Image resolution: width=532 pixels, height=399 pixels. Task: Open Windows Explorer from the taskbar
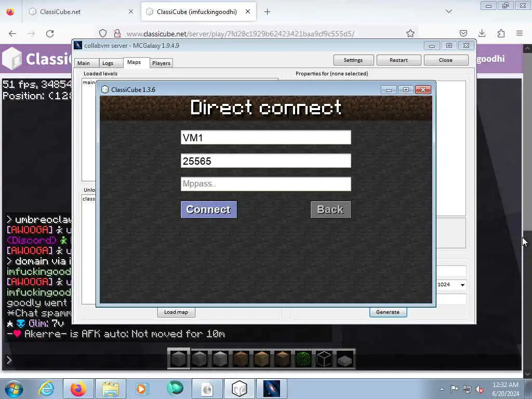tap(111, 389)
